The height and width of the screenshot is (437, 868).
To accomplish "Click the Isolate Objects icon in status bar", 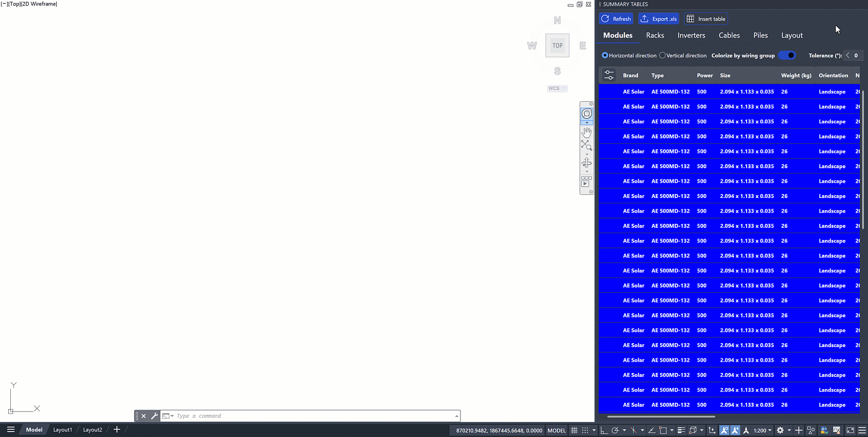I will pos(811,430).
